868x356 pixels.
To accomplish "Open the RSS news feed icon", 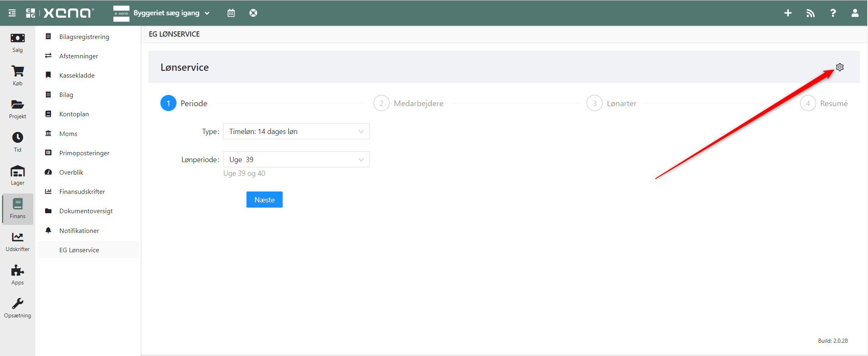I will 810,13.
